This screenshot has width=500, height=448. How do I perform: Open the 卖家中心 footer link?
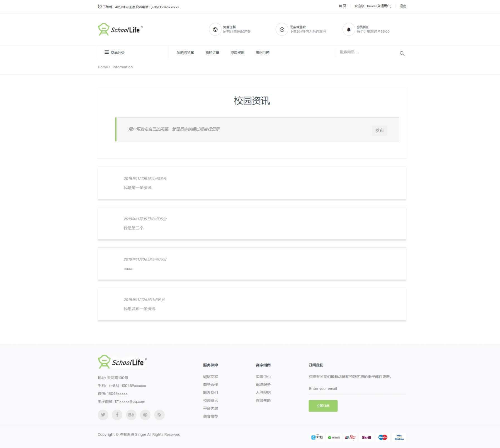pos(263,376)
